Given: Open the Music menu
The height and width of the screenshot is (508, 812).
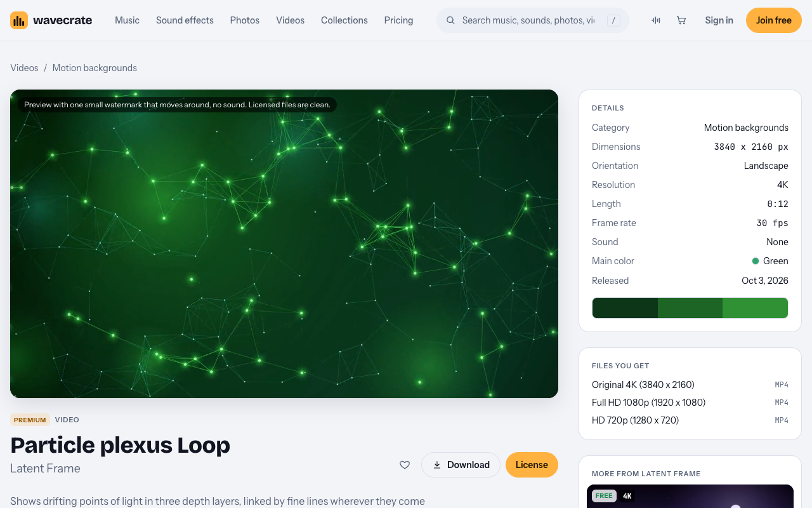Looking at the screenshot, I should pos(127,20).
